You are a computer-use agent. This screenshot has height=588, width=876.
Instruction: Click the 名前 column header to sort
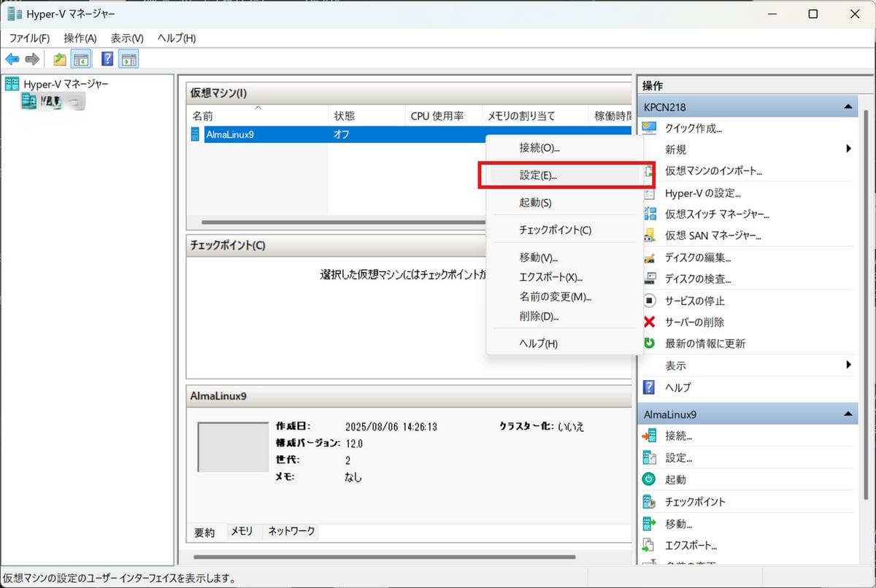[x=203, y=116]
